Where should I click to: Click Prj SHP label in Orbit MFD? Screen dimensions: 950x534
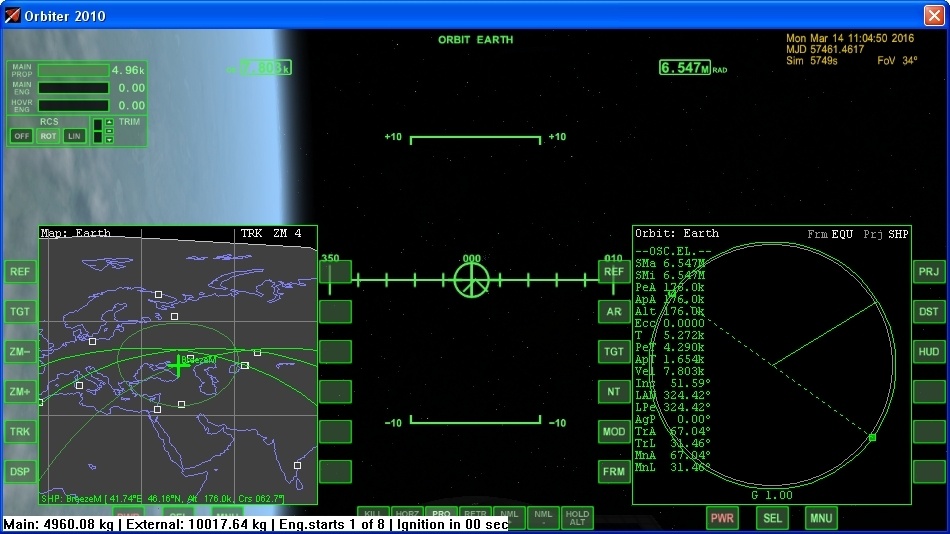coord(886,234)
